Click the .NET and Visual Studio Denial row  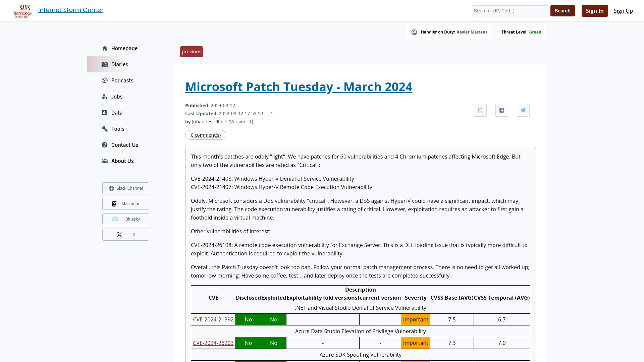361,308
